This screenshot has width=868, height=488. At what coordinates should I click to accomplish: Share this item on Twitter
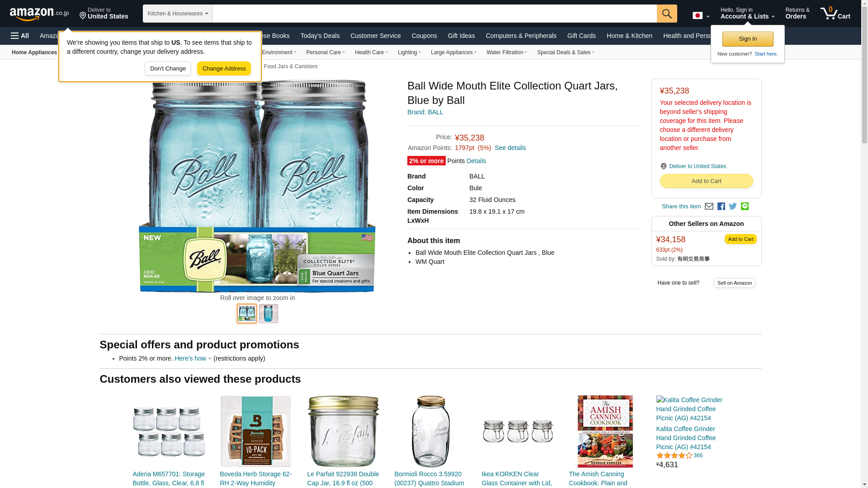pos(733,206)
